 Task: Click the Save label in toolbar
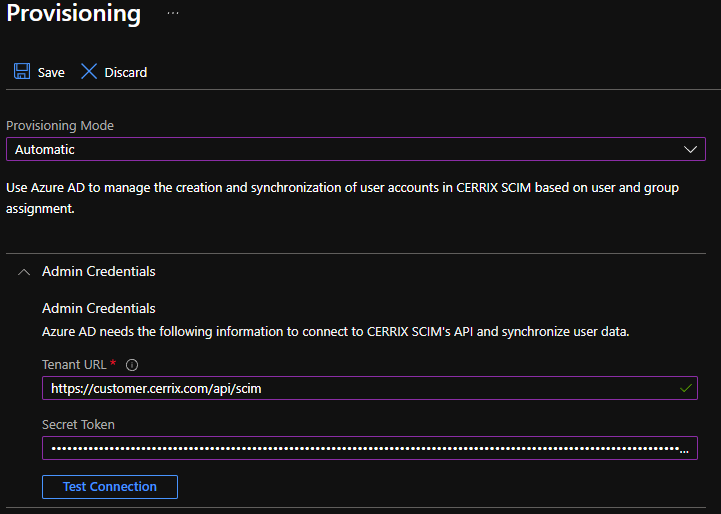pos(51,73)
